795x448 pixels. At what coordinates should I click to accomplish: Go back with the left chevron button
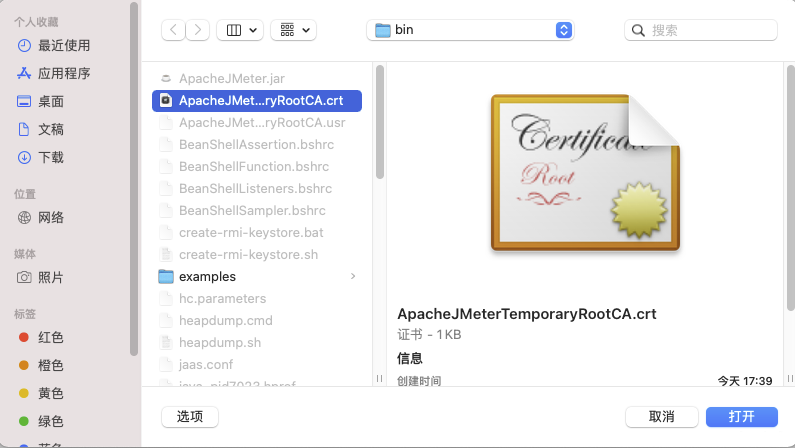(x=173, y=30)
